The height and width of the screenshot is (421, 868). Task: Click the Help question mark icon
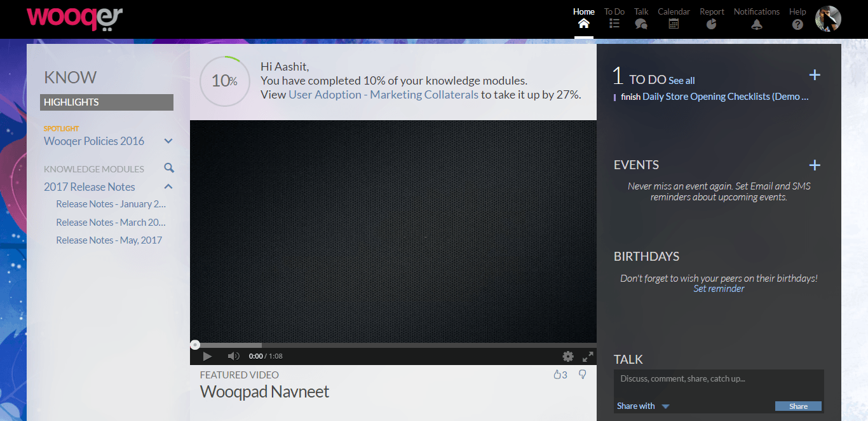tap(797, 24)
